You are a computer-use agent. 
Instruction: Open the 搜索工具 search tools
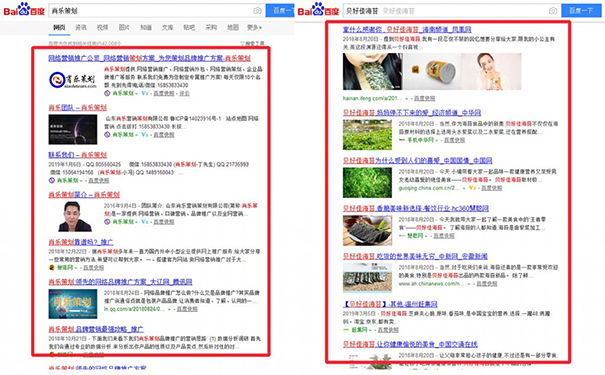point(255,44)
